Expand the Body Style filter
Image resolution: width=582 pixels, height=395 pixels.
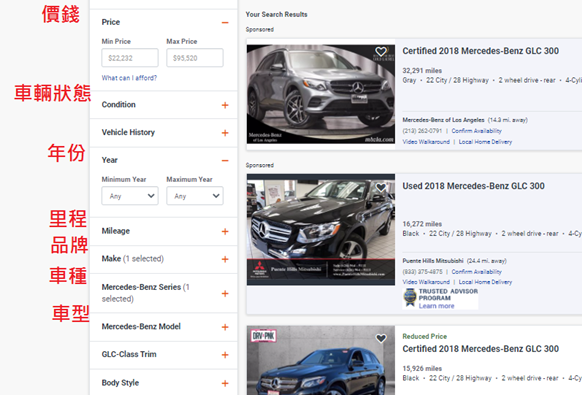pyautogui.click(x=225, y=383)
